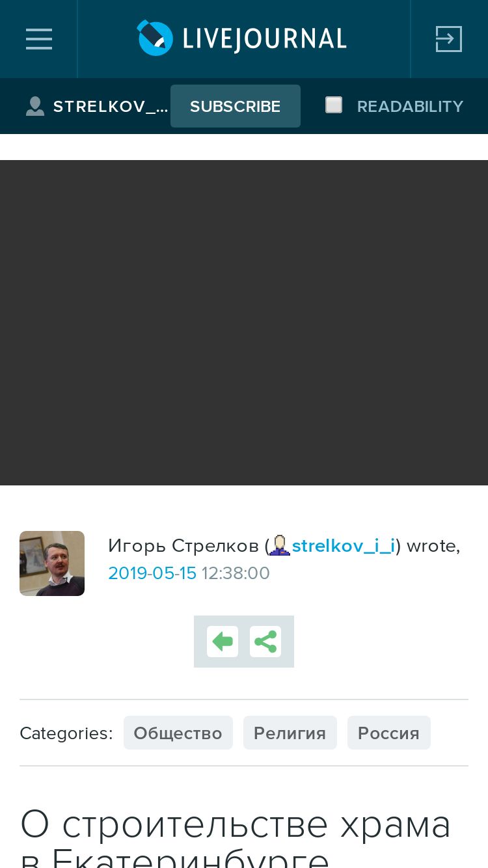The image size is (488, 868).
Task: Click the login arrow icon
Action: [448, 39]
